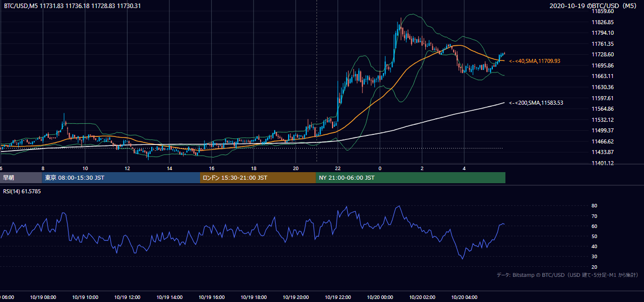Click RSI scale value 80

(x=595, y=206)
